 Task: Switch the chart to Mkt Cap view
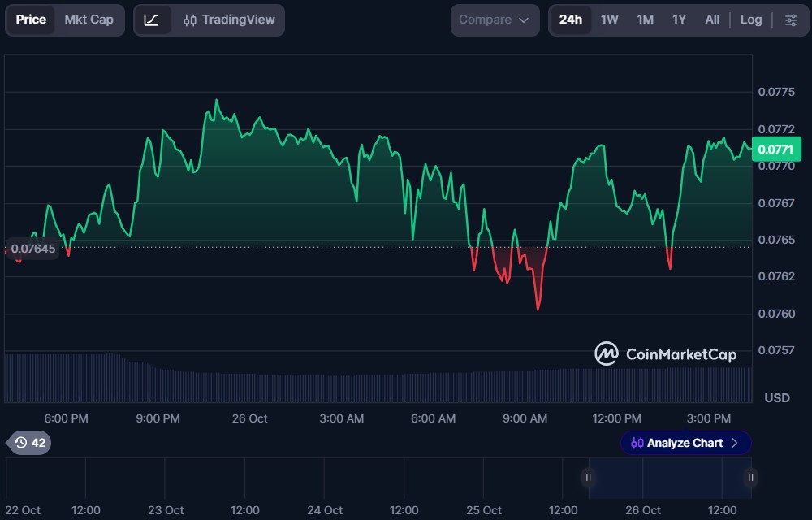(x=89, y=19)
